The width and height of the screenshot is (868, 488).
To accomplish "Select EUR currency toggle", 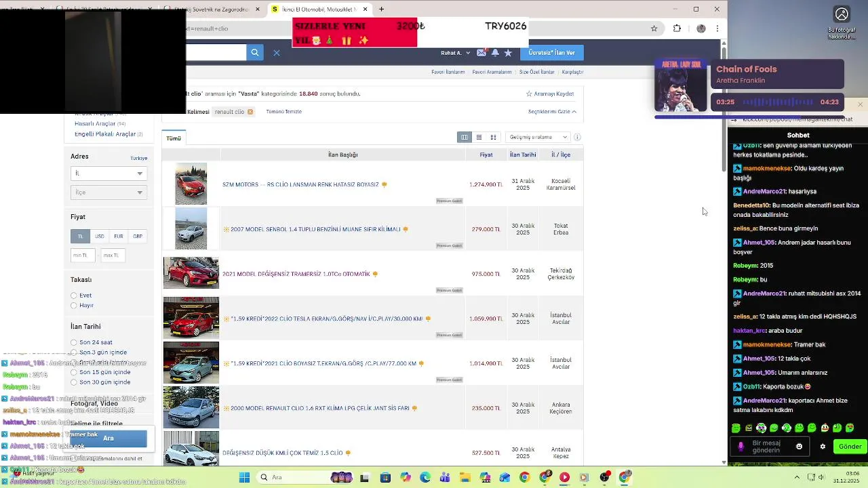I will click(x=119, y=237).
